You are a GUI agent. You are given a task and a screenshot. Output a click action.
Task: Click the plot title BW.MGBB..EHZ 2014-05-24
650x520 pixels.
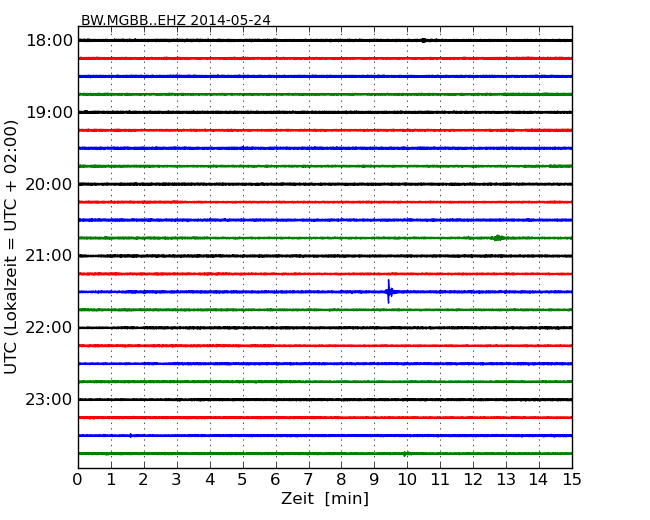point(176,20)
